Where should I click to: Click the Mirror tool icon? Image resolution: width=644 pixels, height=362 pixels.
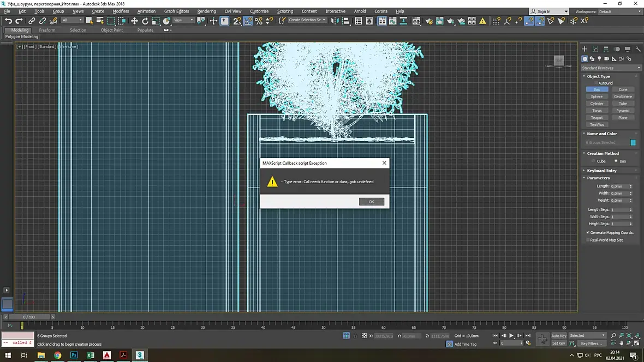335,21
